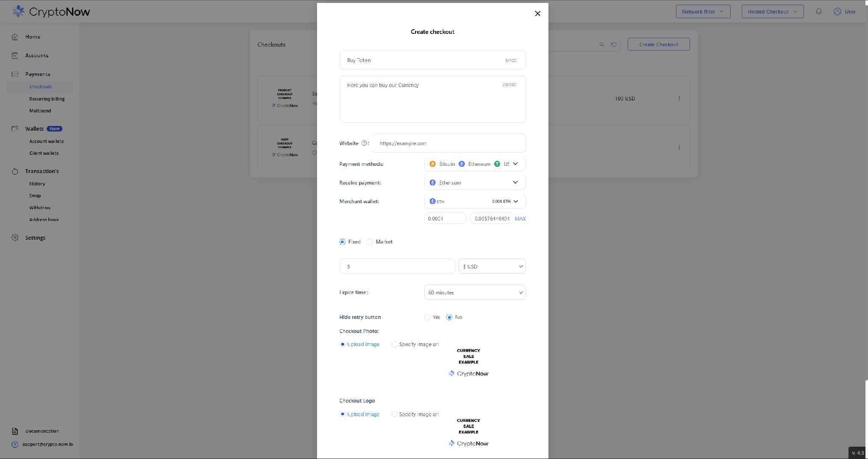Viewport: 868px width, 459px height.
Task: Click the Accounts icon in the sidebar
Action: (x=15, y=56)
